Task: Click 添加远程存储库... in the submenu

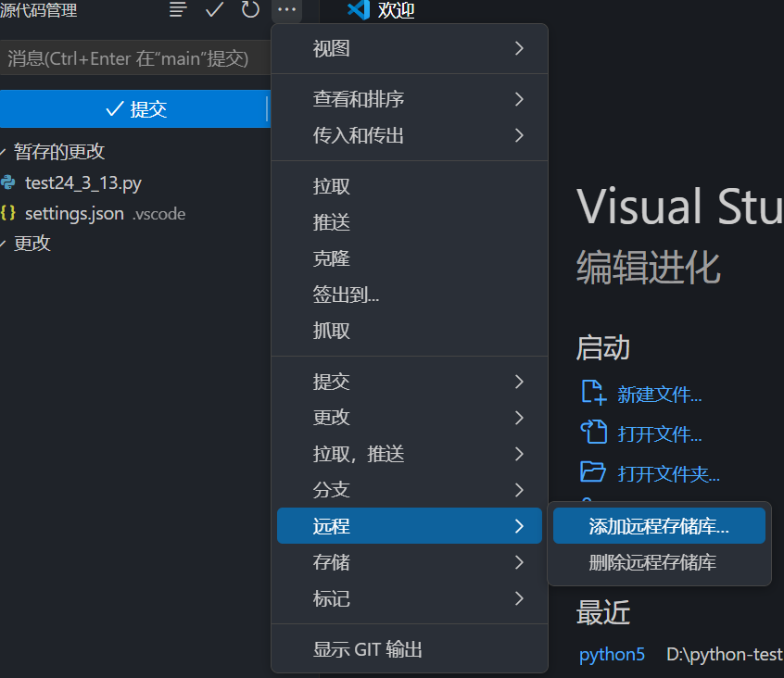Action: pos(659,525)
